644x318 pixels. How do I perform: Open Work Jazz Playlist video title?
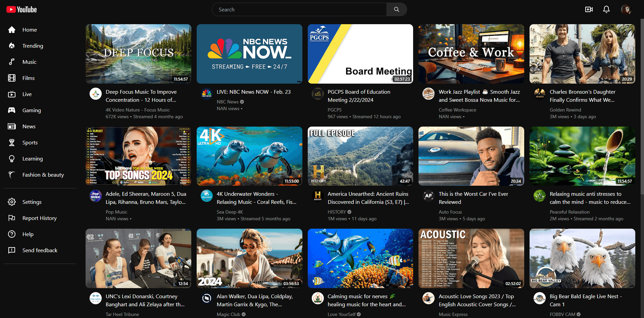(x=479, y=96)
